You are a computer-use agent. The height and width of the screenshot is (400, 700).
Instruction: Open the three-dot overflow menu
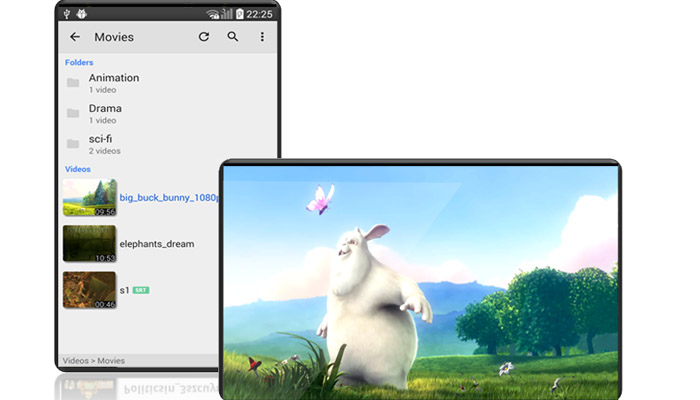[x=262, y=37]
